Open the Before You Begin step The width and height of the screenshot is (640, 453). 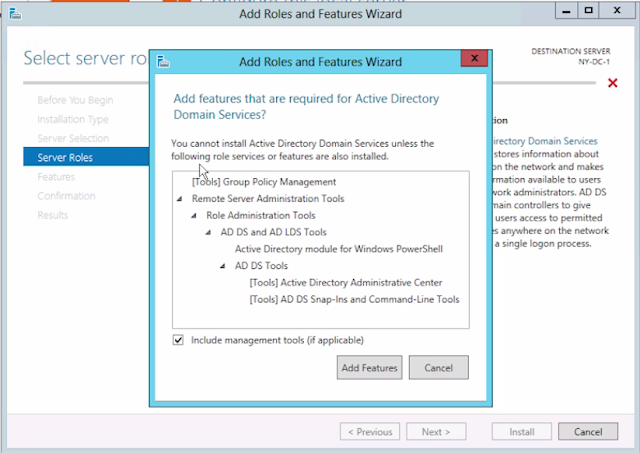point(75,100)
